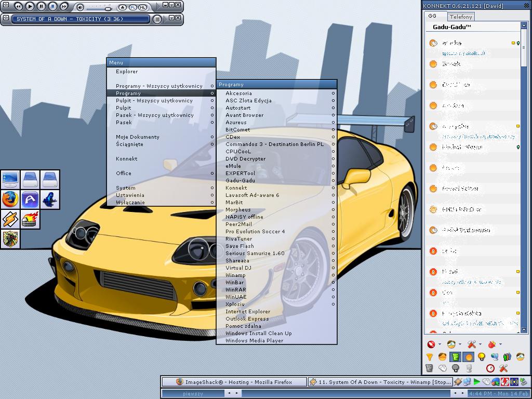This screenshot has width=532, height=399.
Task: Pause Winamp playback
Action: pyautogui.click(x=41, y=6)
